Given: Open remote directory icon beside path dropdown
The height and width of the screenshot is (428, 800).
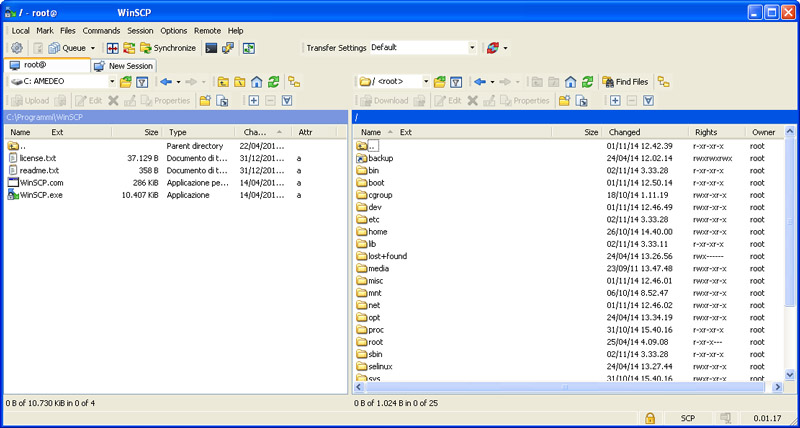Looking at the screenshot, I should (x=439, y=82).
